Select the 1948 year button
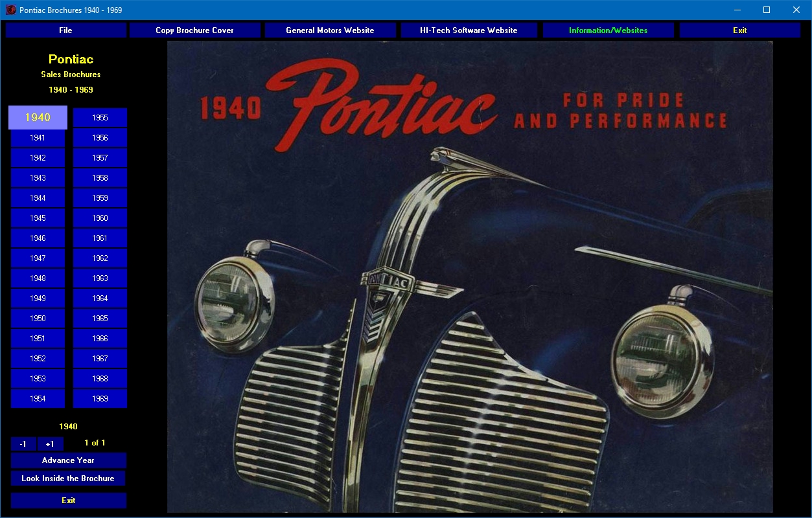 click(38, 278)
